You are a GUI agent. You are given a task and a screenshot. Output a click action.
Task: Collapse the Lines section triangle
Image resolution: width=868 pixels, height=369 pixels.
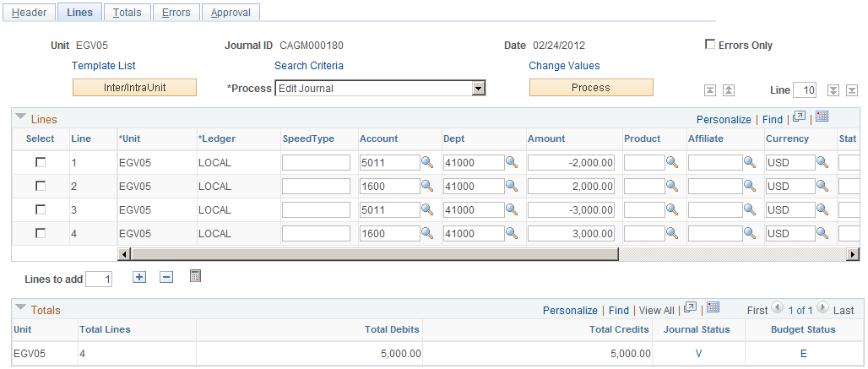[21, 117]
